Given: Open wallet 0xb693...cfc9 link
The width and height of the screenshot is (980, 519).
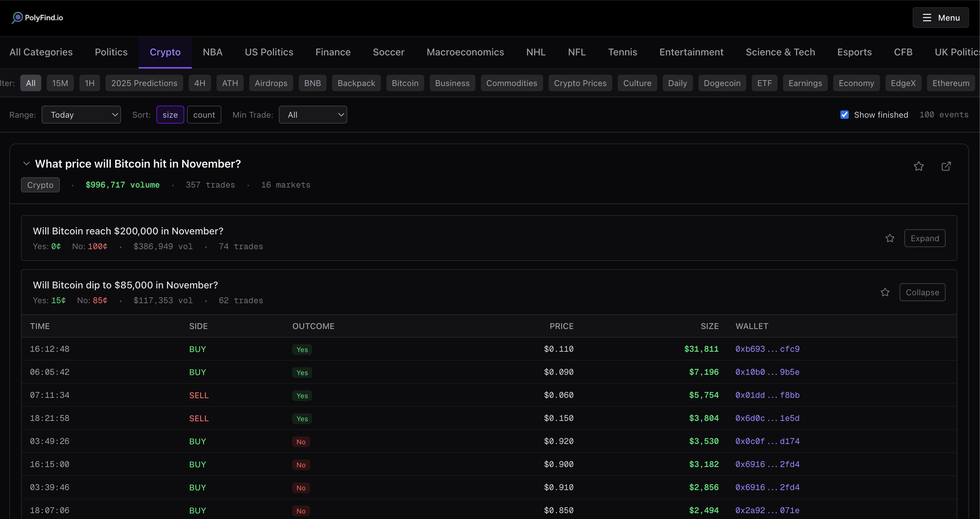Looking at the screenshot, I should [767, 349].
